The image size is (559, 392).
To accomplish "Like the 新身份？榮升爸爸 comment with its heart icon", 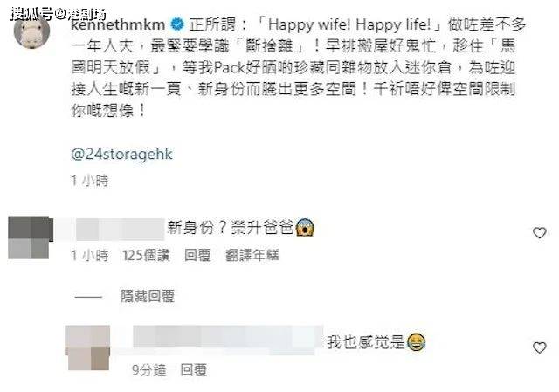I will pos(540,233).
